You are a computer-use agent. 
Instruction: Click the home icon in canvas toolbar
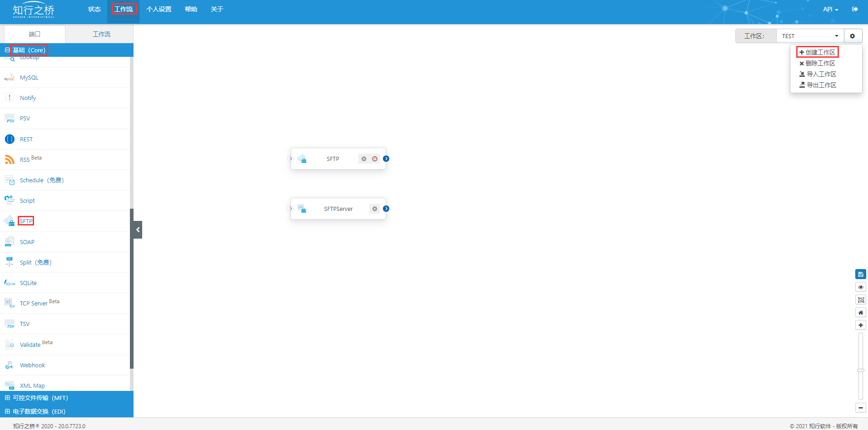[x=860, y=313]
